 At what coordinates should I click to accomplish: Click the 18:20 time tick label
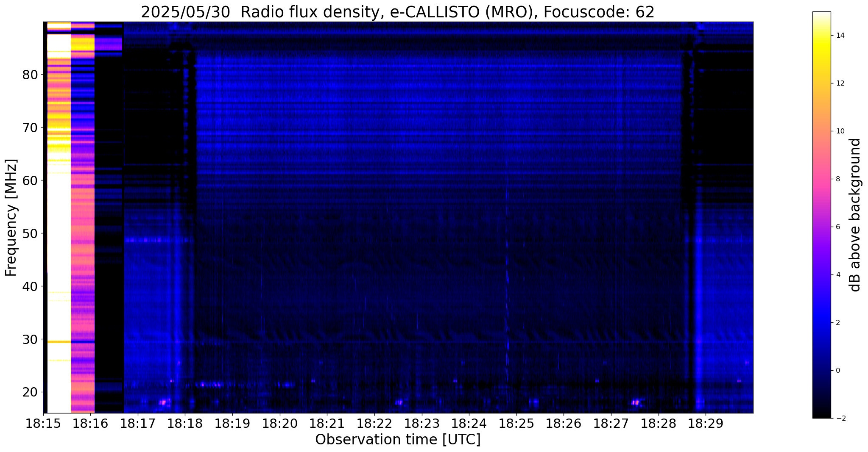click(280, 424)
